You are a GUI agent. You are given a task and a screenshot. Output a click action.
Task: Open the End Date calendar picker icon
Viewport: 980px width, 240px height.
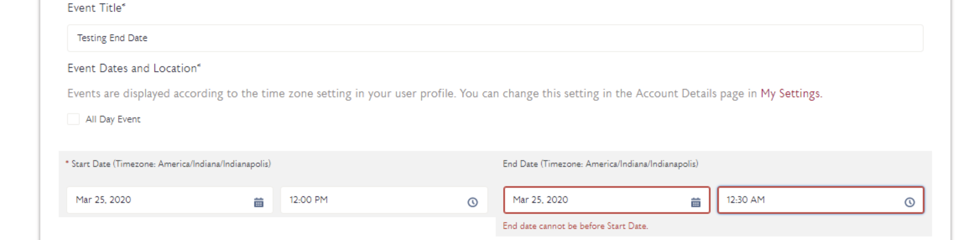(x=696, y=202)
